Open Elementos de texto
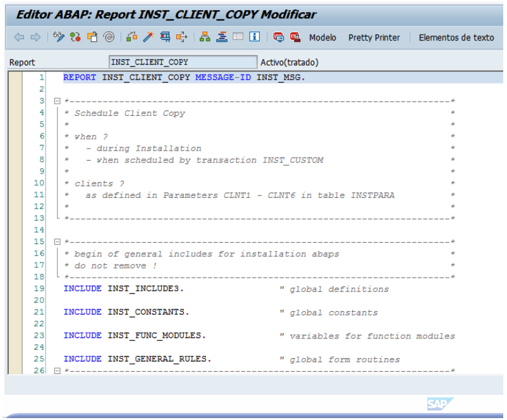 [x=456, y=37]
